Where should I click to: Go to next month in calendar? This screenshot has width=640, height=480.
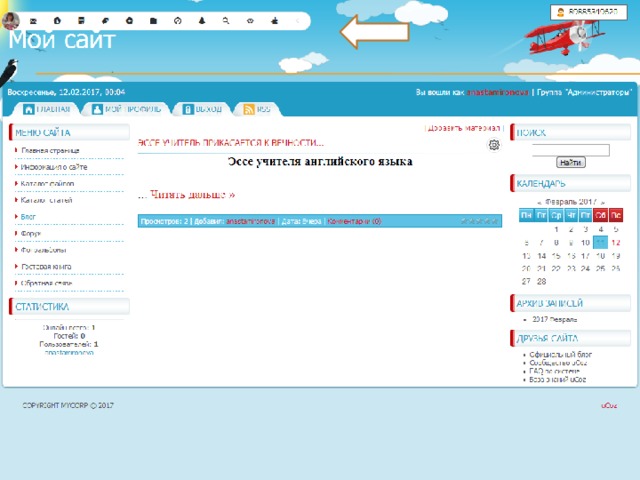click(x=602, y=201)
